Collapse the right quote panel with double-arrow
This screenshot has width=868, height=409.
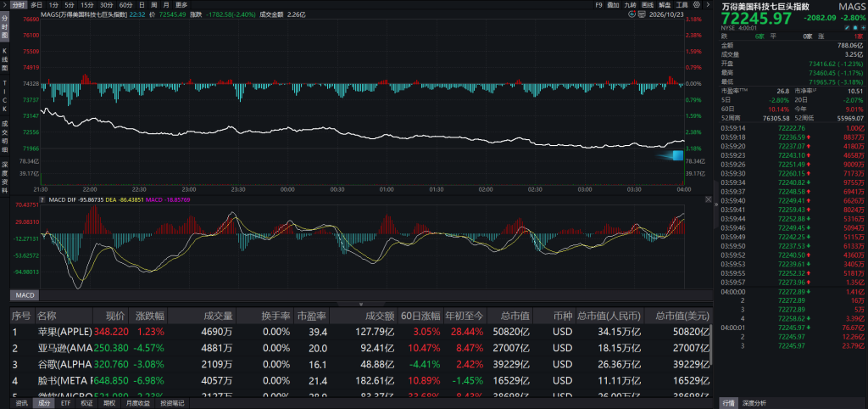(715, 204)
